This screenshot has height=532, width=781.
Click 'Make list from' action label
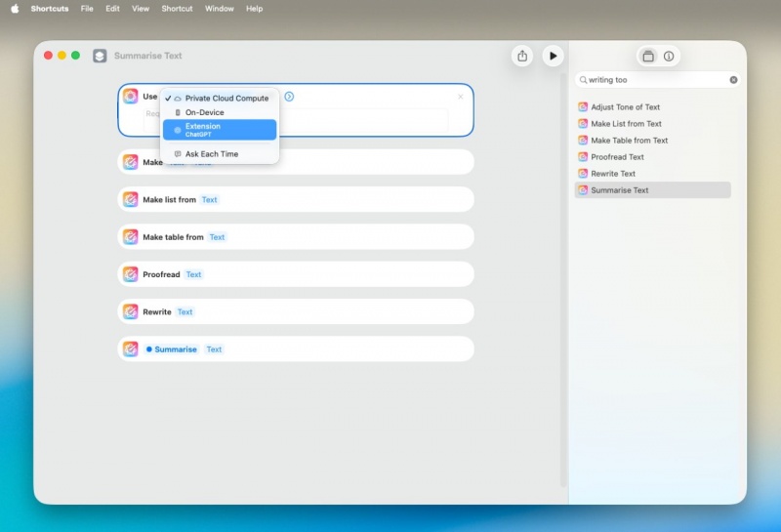coord(169,199)
